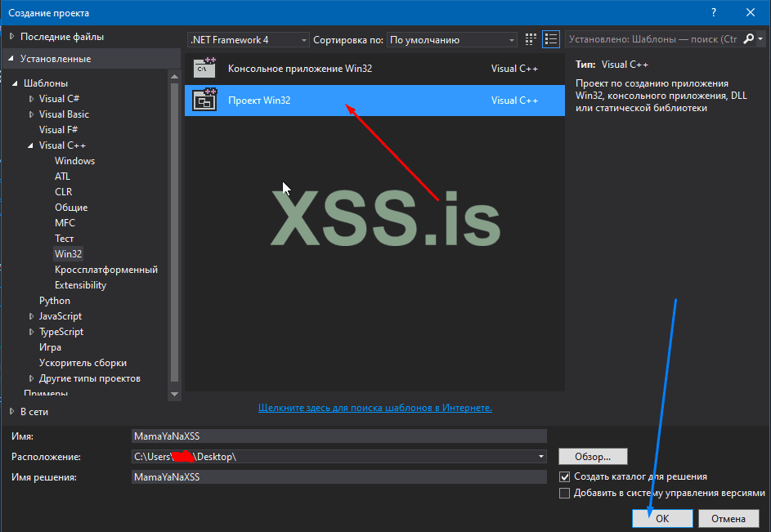Click the OK button

[661, 518]
